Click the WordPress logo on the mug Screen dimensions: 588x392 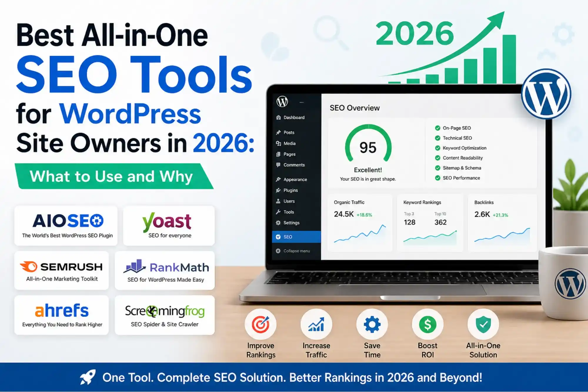570,284
